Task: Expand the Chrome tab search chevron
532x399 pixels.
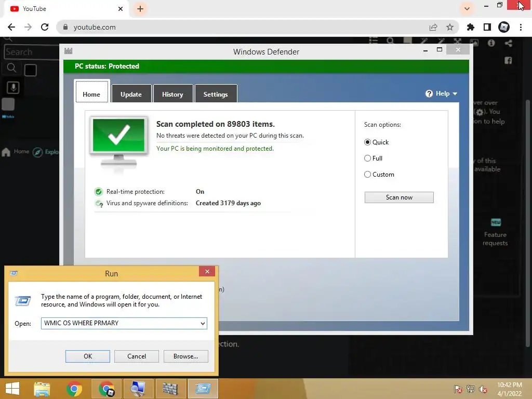Action: [467, 9]
